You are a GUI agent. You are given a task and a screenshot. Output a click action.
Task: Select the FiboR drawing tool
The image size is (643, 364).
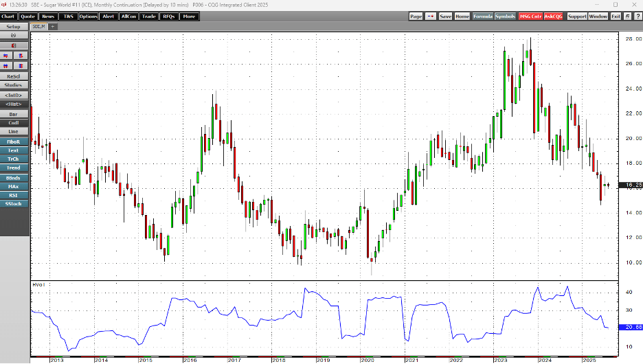14,141
